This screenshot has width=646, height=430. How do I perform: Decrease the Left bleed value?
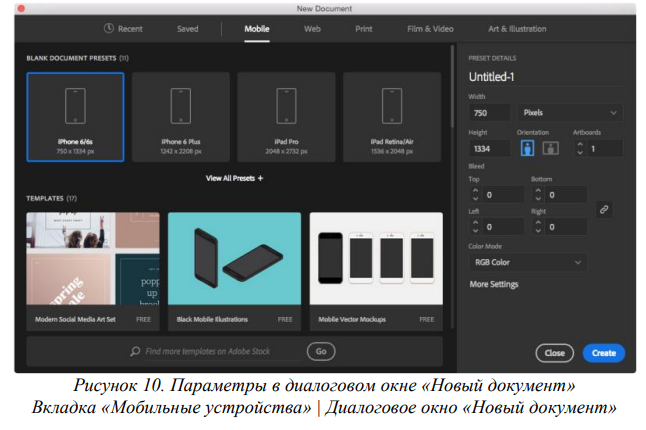pyautogui.click(x=475, y=231)
